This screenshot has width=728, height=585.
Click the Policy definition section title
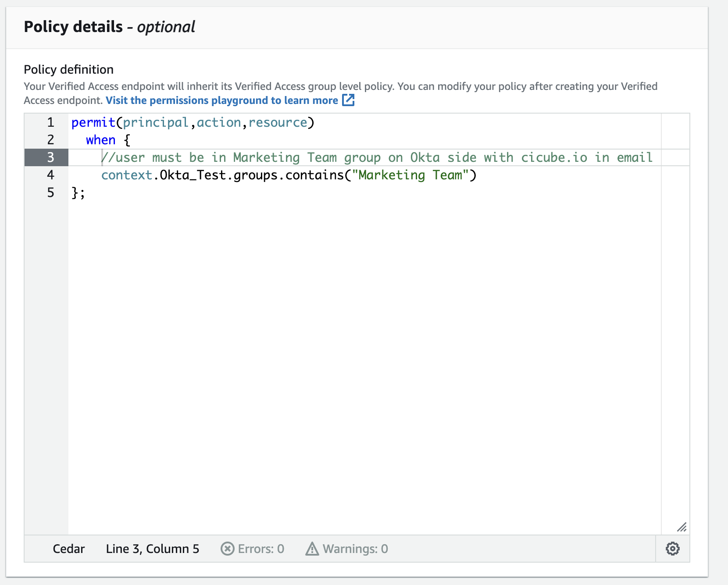[68, 69]
